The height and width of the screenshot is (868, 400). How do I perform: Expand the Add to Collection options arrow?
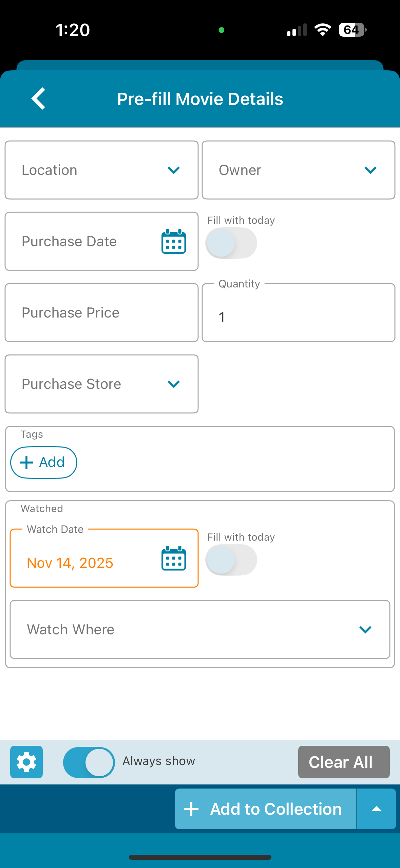tap(376, 809)
